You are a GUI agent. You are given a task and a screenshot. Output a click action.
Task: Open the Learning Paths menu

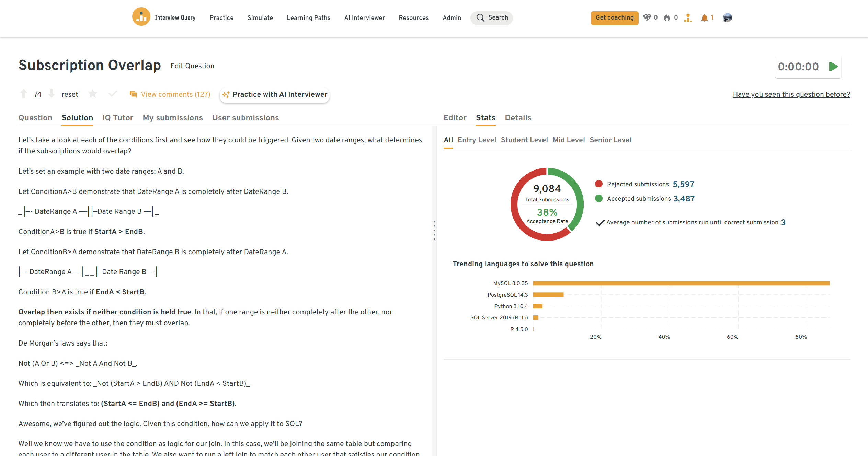pos(308,18)
